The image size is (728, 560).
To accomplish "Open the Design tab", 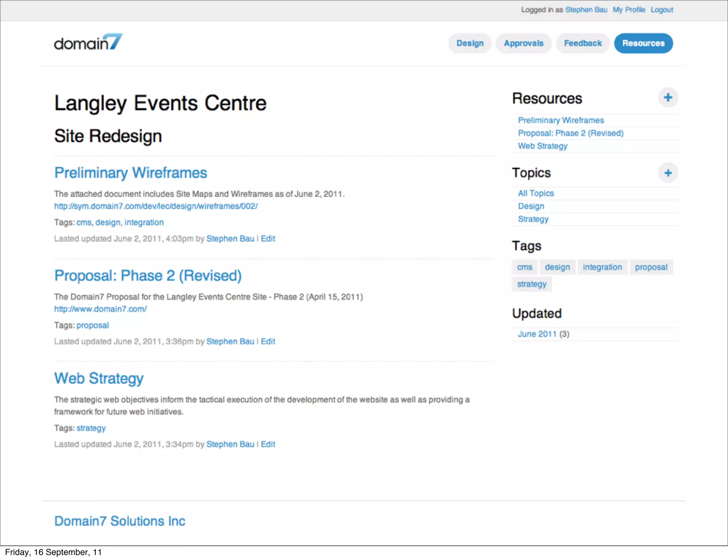I will (470, 43).
